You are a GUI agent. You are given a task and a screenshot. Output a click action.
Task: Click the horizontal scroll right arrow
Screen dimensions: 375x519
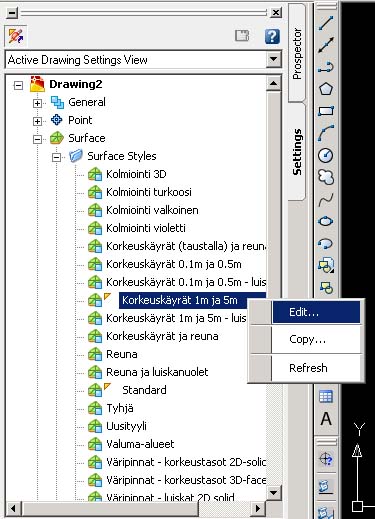pyautogui.click(x=258, y=509)
